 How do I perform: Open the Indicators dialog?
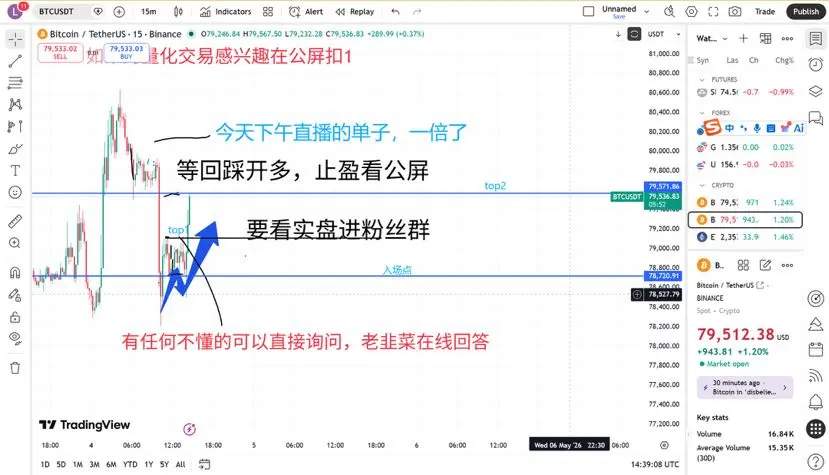226,12
